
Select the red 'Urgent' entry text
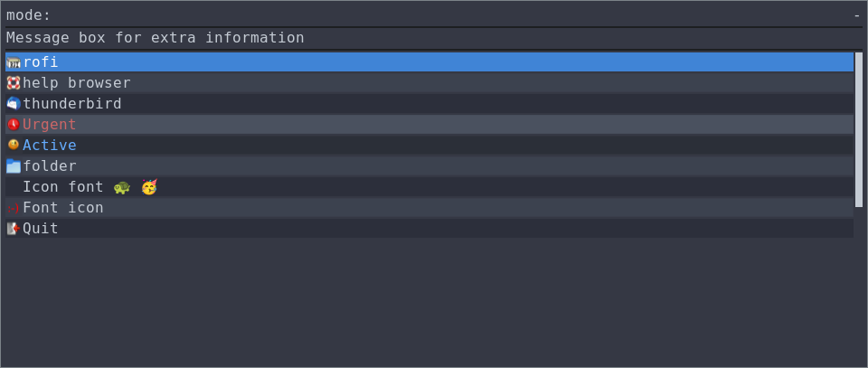click(50, 125)
